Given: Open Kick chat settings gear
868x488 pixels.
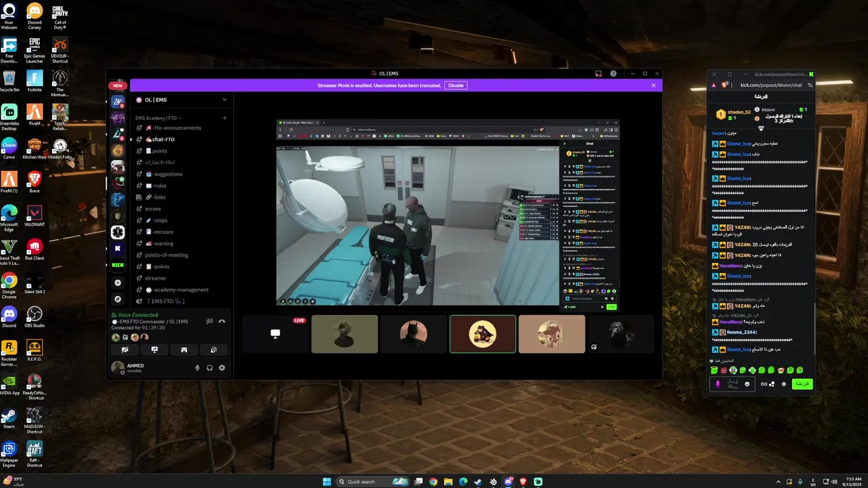Looking at the screenshot, I should (x=784, y=384).
